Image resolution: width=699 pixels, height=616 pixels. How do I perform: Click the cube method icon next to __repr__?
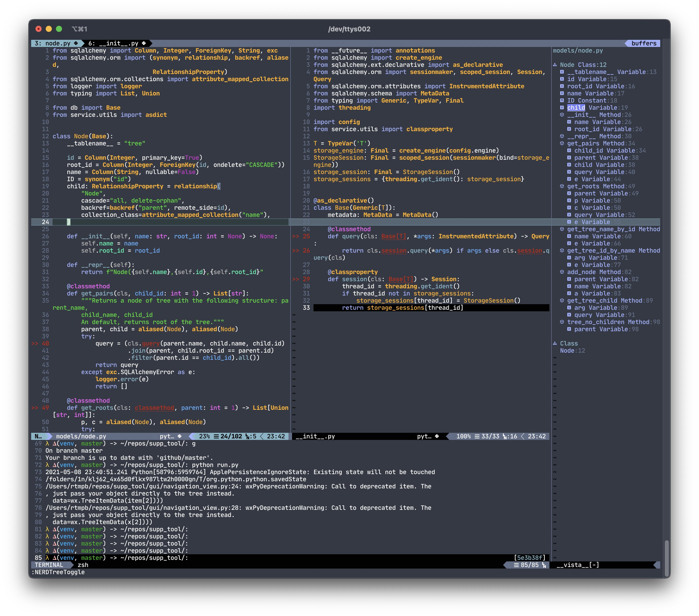[562, 137]
